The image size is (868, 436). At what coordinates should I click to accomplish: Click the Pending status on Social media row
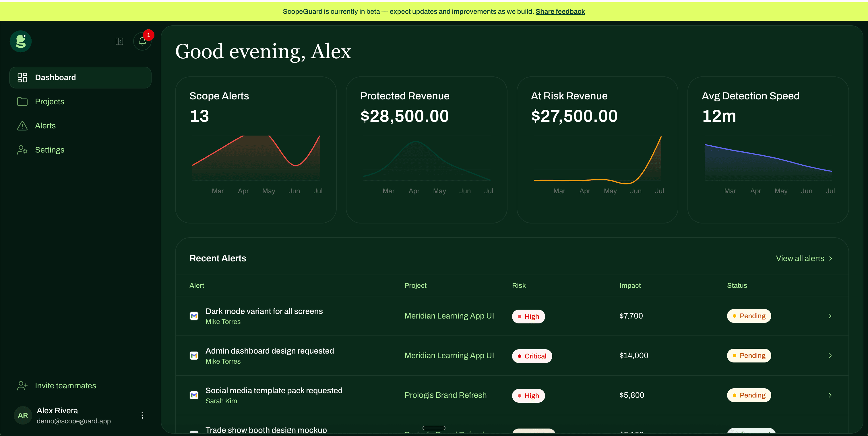(x=749, y=395)
